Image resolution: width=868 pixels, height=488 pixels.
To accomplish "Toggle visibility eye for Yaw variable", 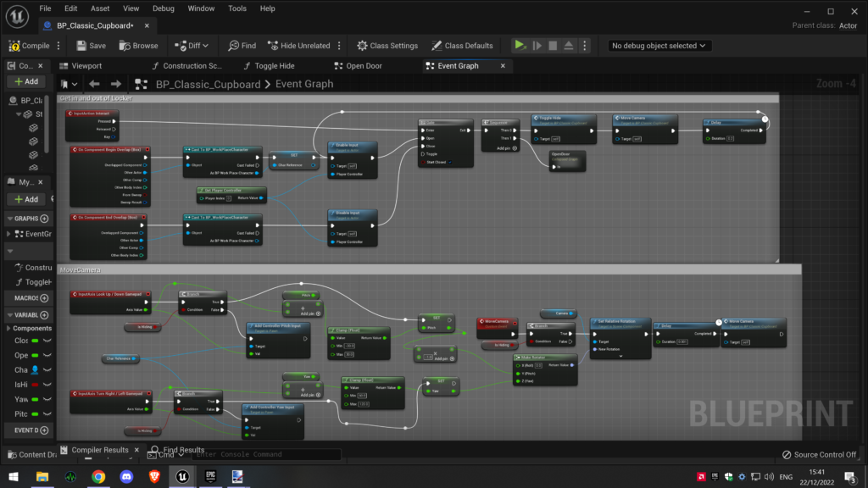I will point(47,399).
